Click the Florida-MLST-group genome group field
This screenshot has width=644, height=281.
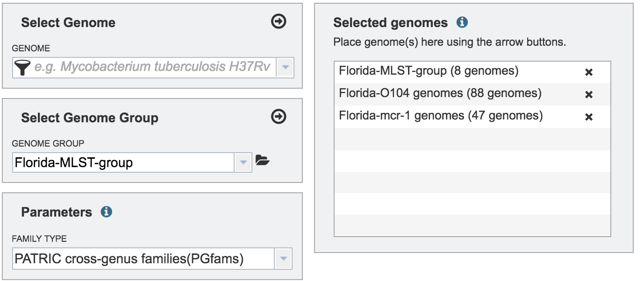pos(124,162)
